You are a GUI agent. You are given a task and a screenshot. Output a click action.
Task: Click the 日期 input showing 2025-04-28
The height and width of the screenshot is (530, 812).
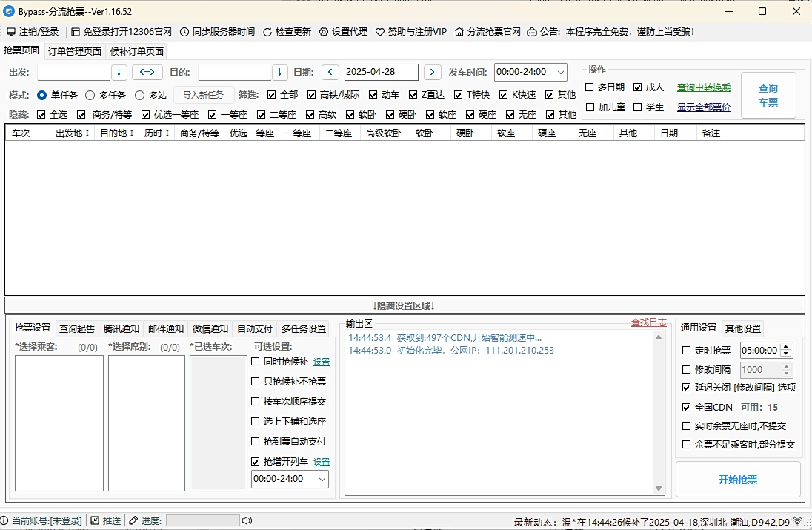coord(381,72)
